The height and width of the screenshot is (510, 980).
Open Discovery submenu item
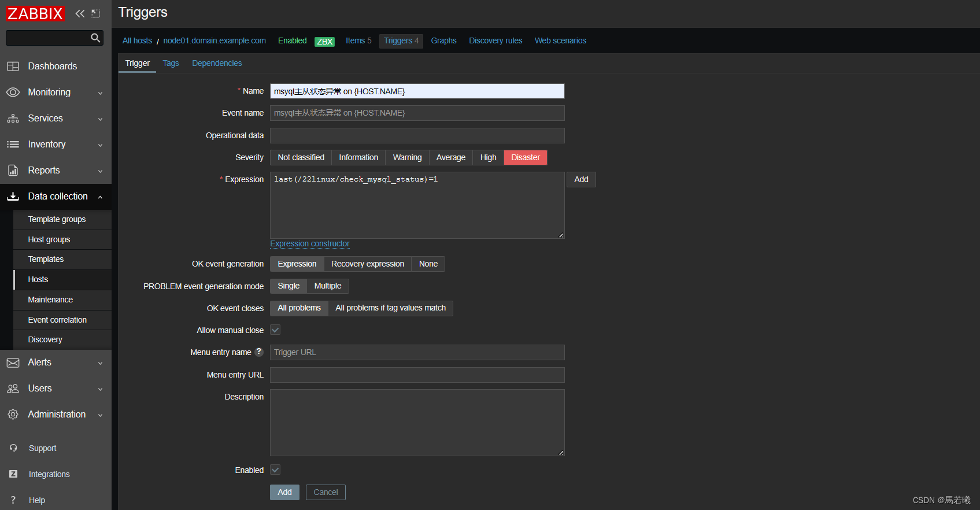(x=62, y=339)
